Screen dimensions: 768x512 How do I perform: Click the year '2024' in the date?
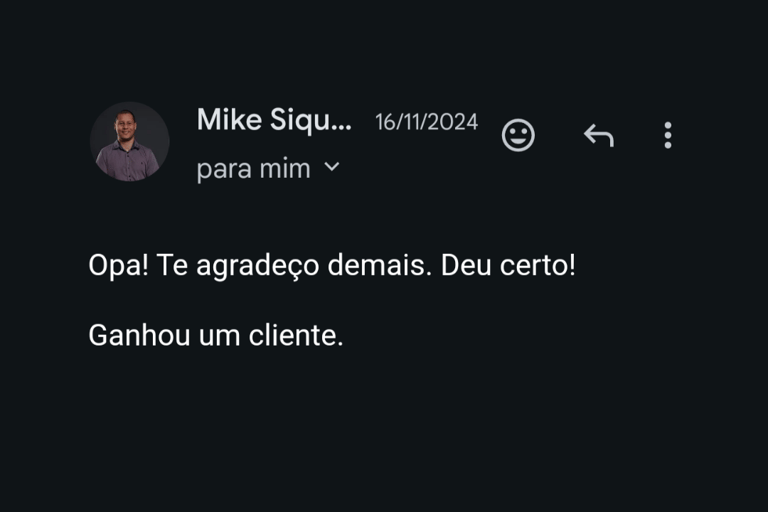(x=454, y=122)
